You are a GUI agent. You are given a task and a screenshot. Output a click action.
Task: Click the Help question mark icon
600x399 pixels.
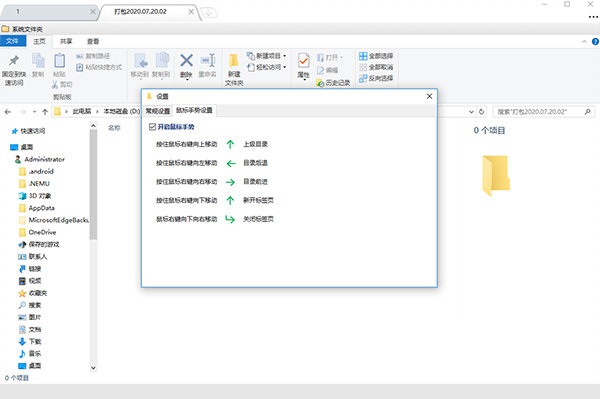pyautogui.click(x=595, y=41)
